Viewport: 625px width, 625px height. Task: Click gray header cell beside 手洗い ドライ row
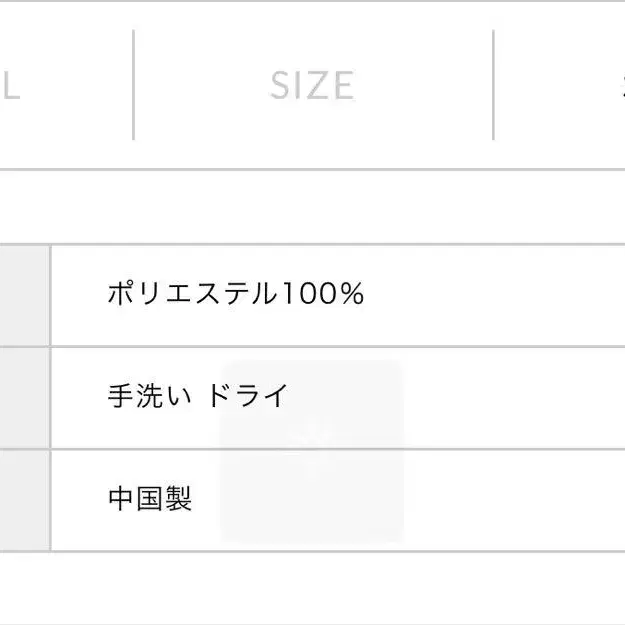click(23, 397)
